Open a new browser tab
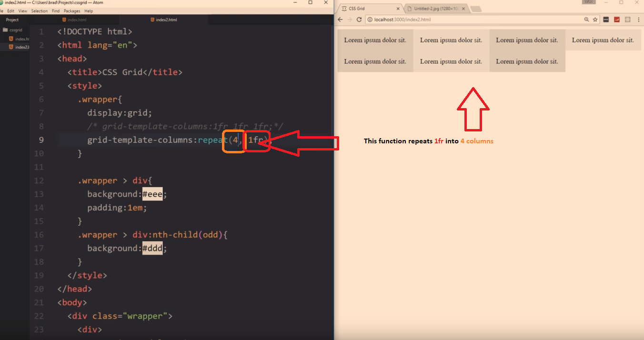Screen dimensions: 644x340 pos(475,8)
